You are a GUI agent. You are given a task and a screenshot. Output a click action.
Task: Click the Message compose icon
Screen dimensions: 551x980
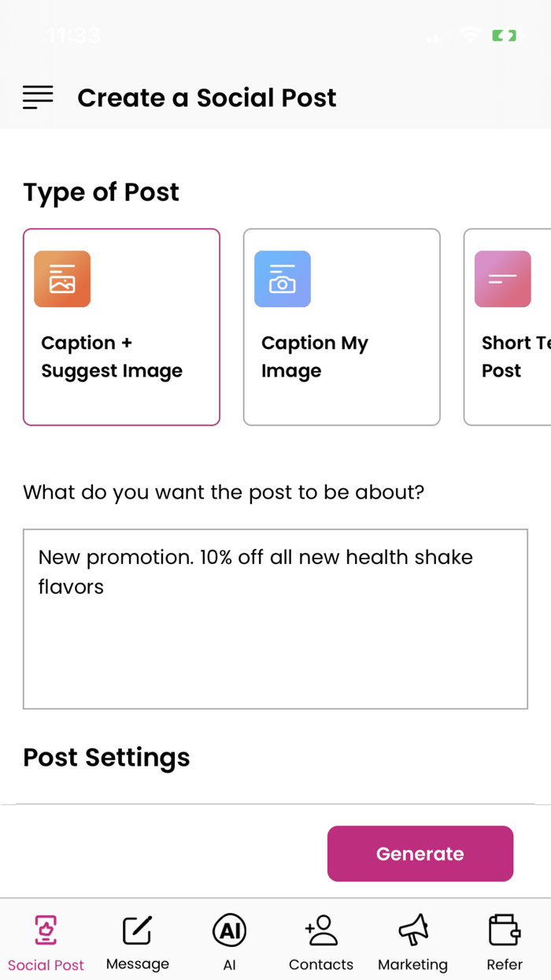tap(137, 929)
